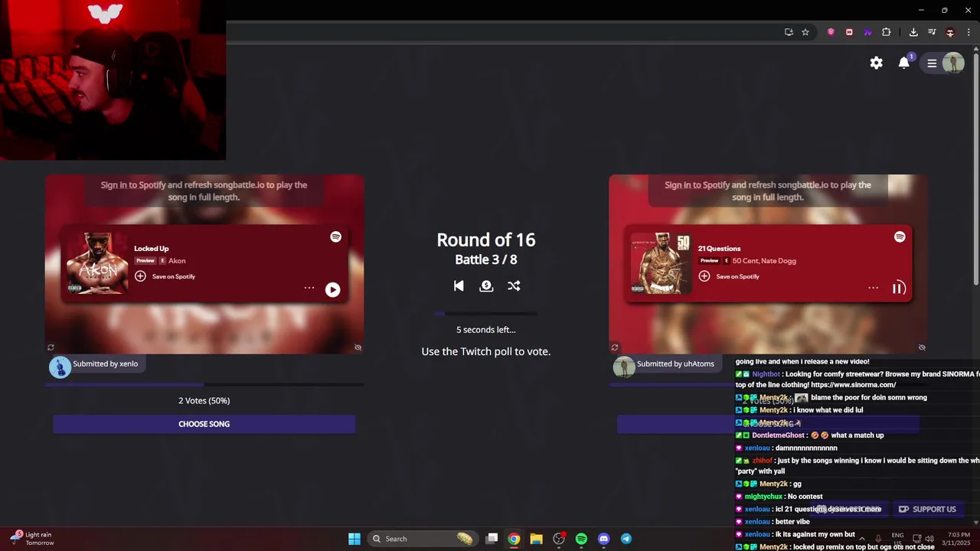Toggle hide icon under the Locked Up card
Image resolution: width=980 pixels, height=551 pixels.
coord(358,347)
